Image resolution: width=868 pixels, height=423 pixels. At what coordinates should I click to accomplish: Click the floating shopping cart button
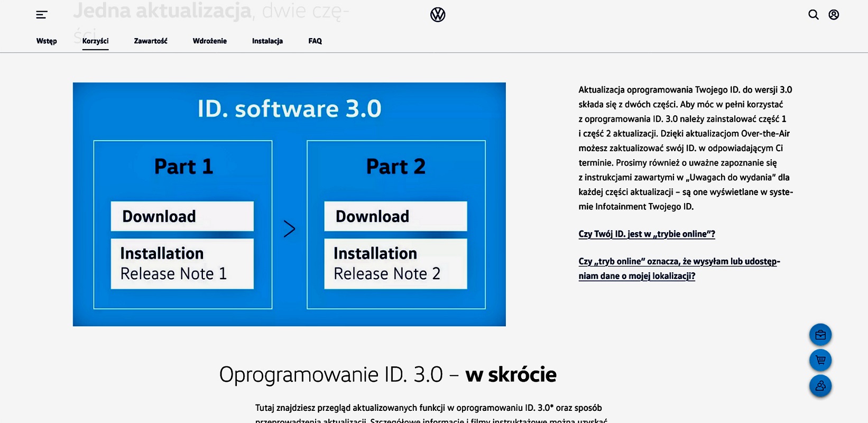pos(820,360)
